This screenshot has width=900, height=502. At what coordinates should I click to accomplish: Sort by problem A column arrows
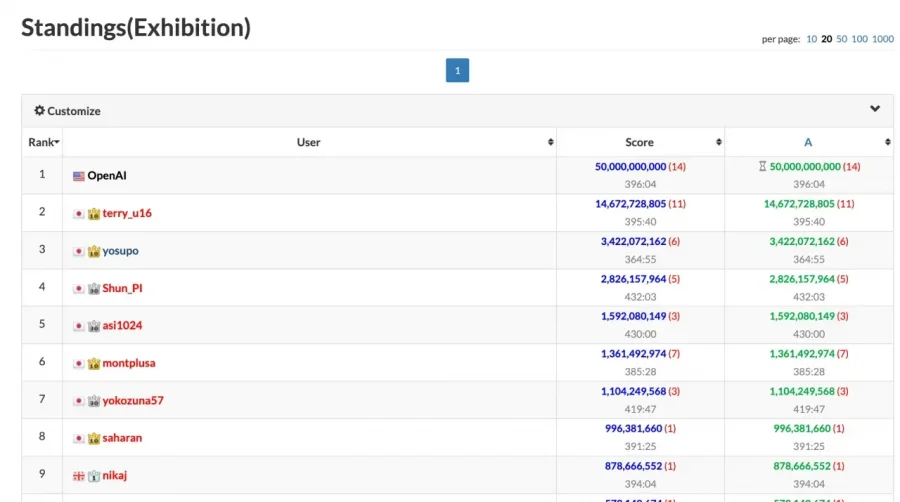coord(887,142)
